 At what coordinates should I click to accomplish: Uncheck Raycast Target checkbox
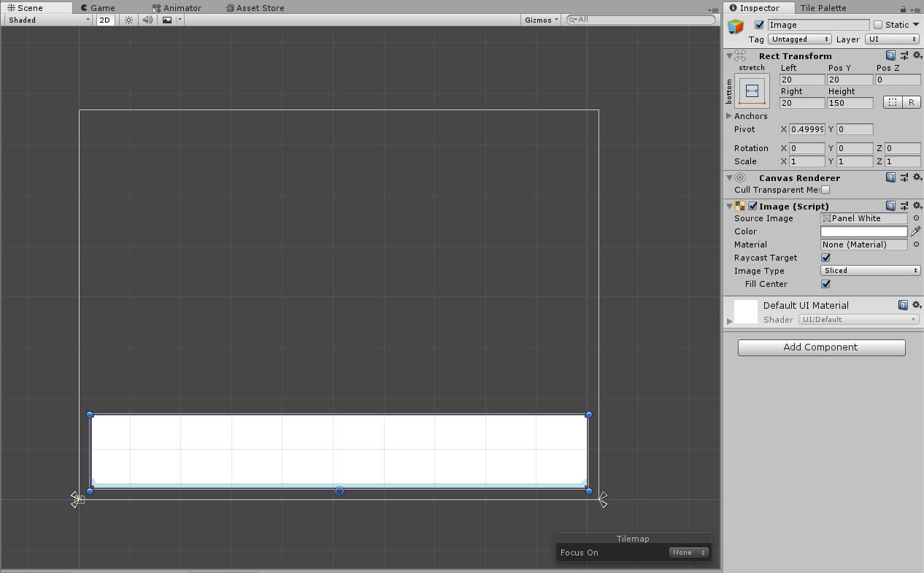[x=825, y=258]
